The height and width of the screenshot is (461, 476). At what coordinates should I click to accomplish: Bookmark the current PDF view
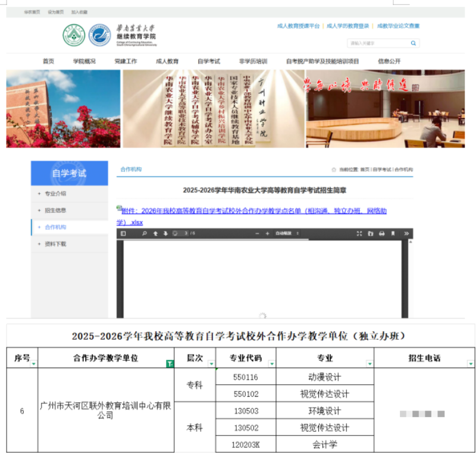coord(393,233)
